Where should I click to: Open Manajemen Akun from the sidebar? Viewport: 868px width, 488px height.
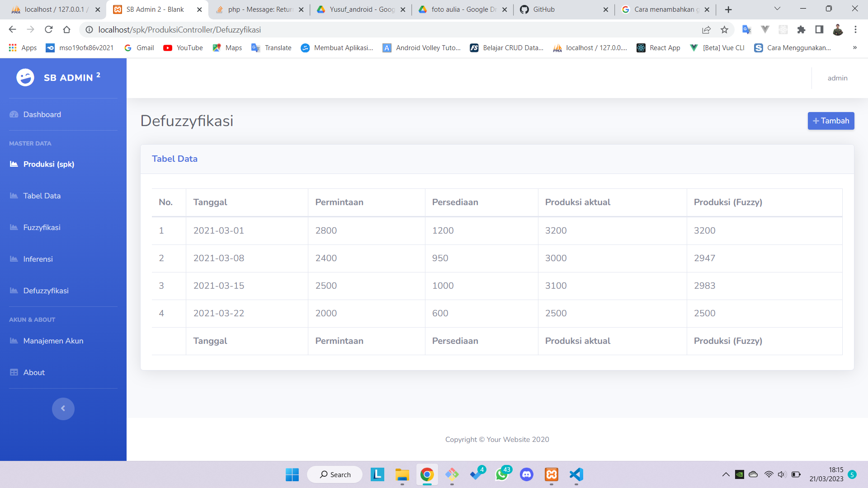[53, 341]
